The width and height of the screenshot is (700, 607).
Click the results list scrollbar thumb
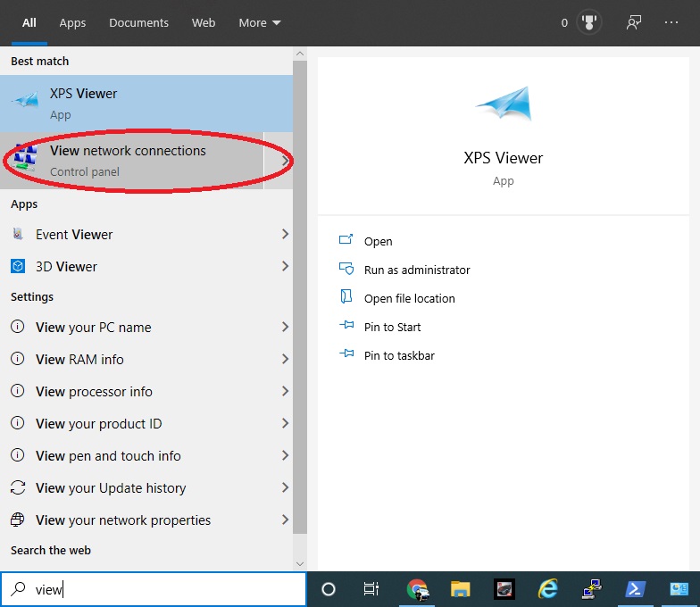coord(300,296)
